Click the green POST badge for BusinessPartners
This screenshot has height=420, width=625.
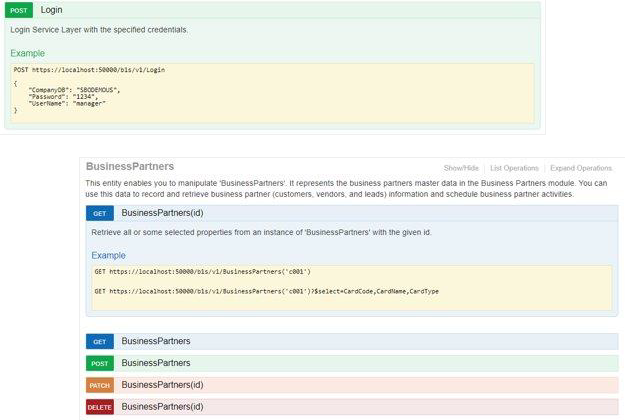click(100, 363)
